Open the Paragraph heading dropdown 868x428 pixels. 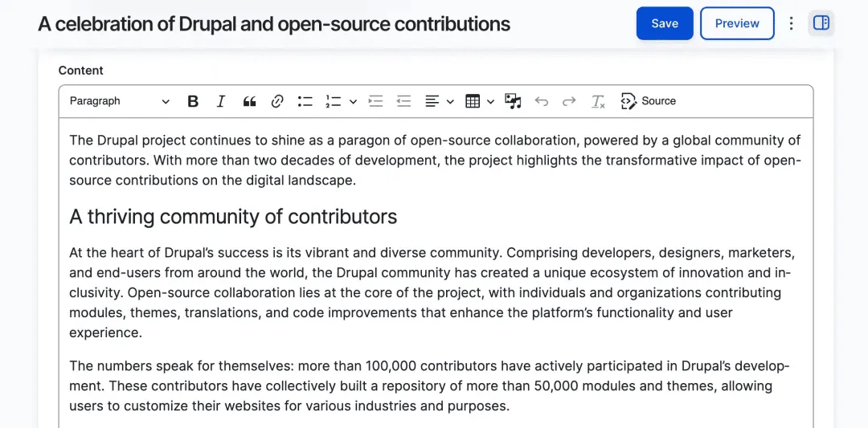click(x=119, y=101)
